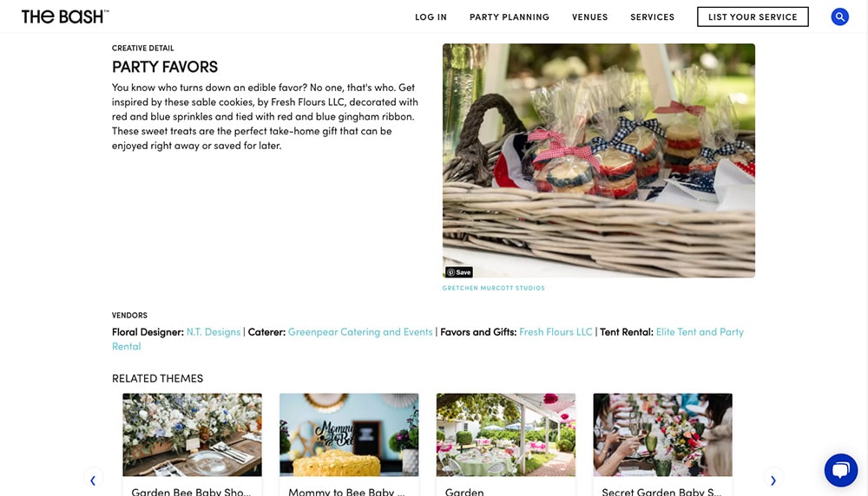This screenshot has height=496, width=868.
Task: Open the Mommy to Bee Baby theme card
Action: click(x=349, y=445)
